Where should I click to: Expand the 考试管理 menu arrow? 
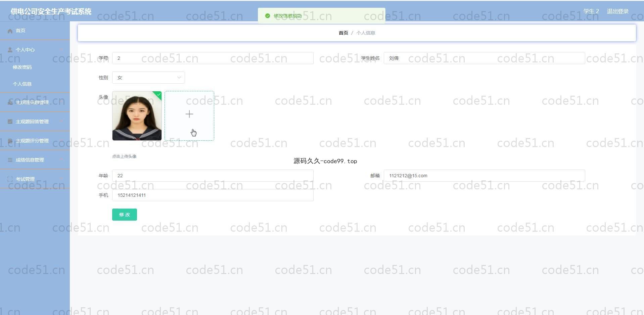(61, 179)
